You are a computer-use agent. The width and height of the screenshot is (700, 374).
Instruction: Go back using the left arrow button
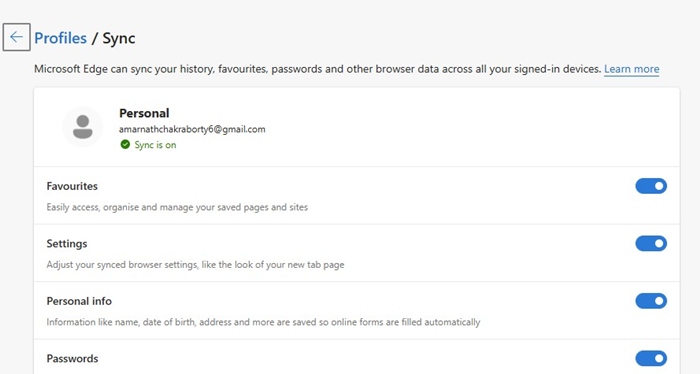click(x=17, y=37)
